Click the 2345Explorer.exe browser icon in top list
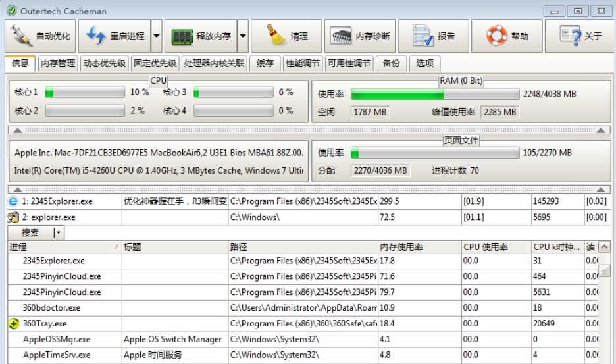The width and height of the screenshot is (616, 364). click(13, 201)
